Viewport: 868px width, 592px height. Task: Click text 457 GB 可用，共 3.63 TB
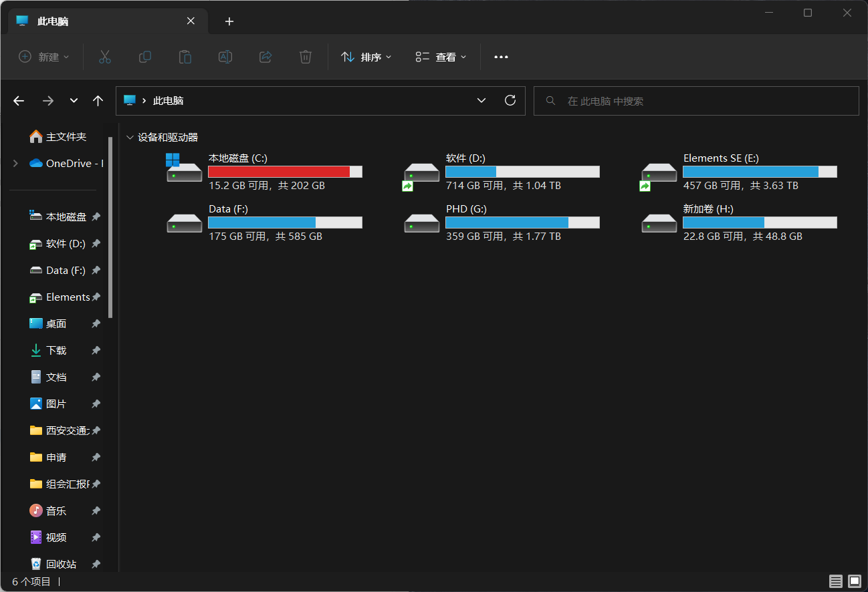point(741,186)
